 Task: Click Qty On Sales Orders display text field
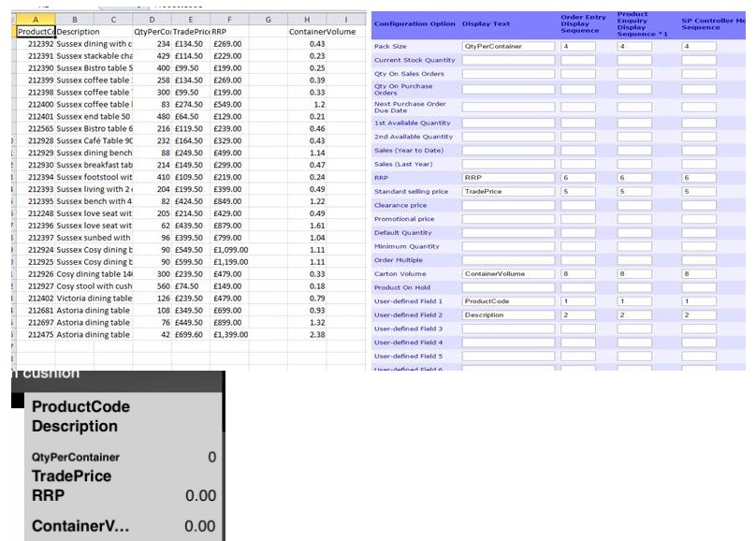click(508, 74)
